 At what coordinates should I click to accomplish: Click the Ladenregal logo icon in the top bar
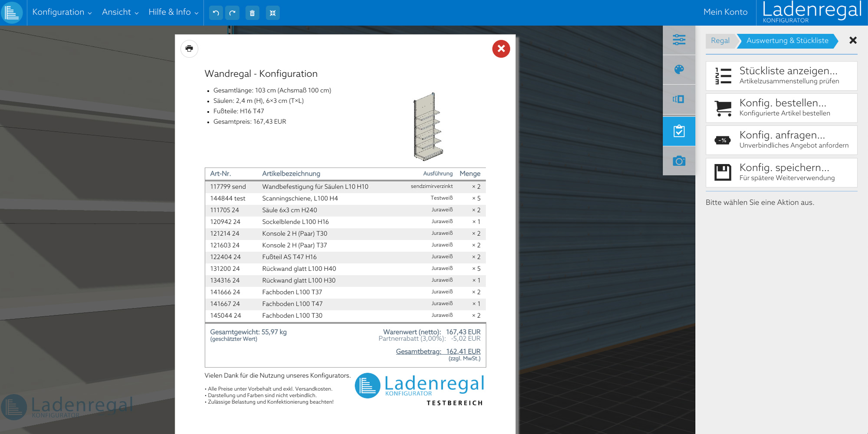(12, 13)
